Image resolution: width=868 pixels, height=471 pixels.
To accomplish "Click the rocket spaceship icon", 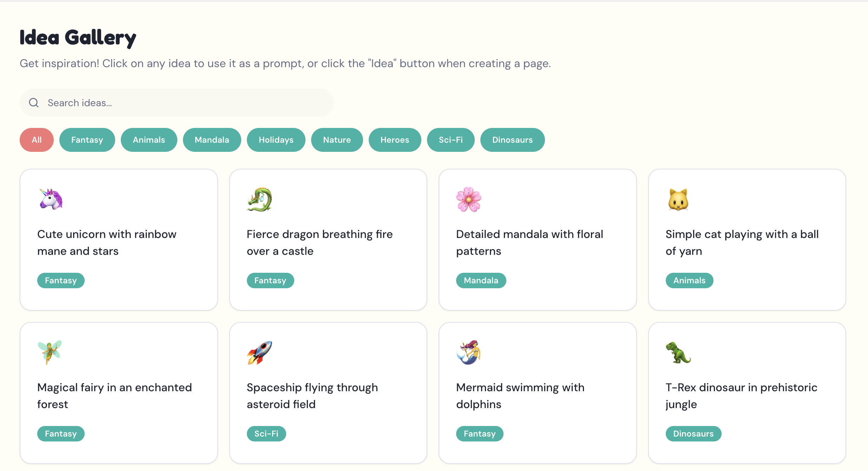I will pos(259,352).
